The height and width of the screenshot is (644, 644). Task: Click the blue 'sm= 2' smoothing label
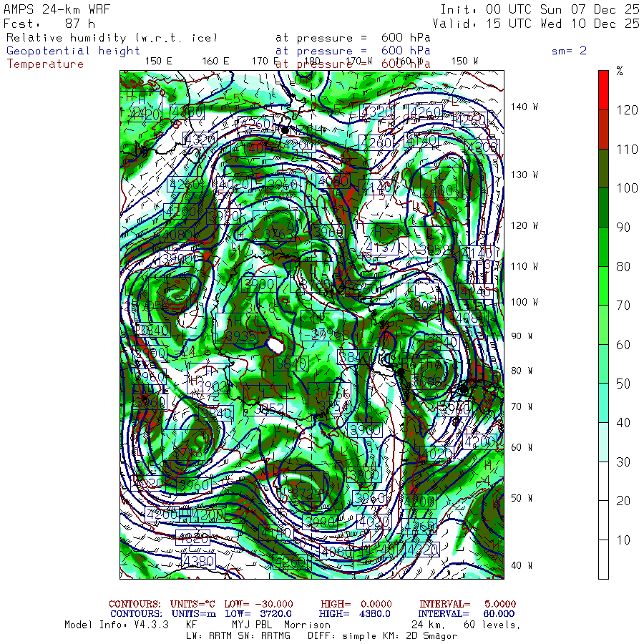pyautogui.click(x=570, y=51)
